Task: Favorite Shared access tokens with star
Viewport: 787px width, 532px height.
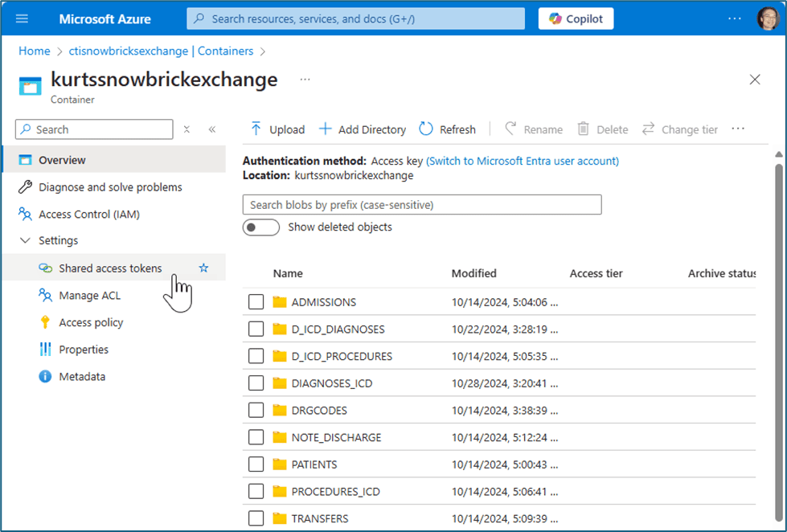Action: click(203, 268)
